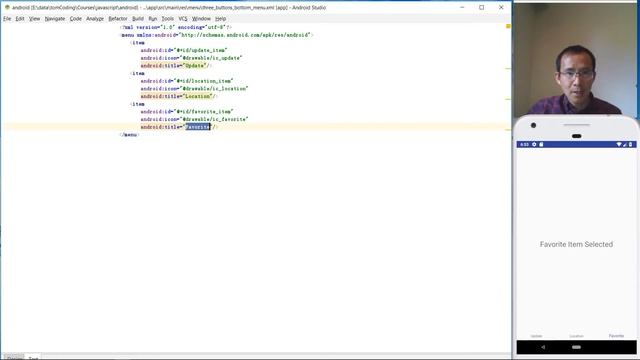Click the battery icon in emulator status bar
Viewport: 640px width, 360px height.
tap(631, 144)
